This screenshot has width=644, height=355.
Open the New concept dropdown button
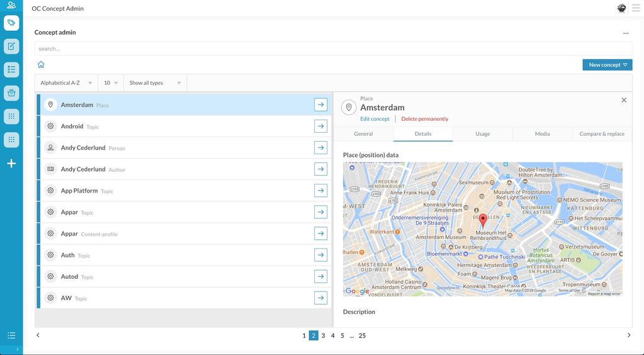[607, 65]
